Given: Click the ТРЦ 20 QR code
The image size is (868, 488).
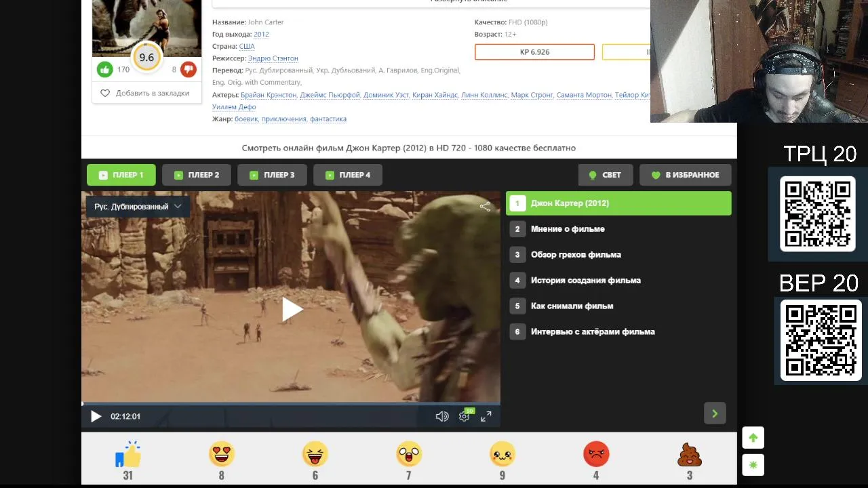Looking at the screenshot, I should pos(817,214).
